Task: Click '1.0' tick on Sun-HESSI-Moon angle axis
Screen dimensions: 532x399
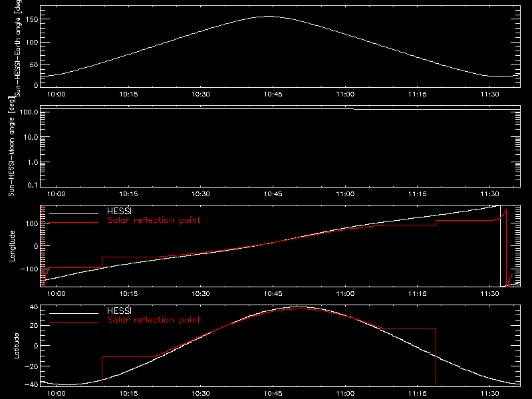Action: point(33,162)
